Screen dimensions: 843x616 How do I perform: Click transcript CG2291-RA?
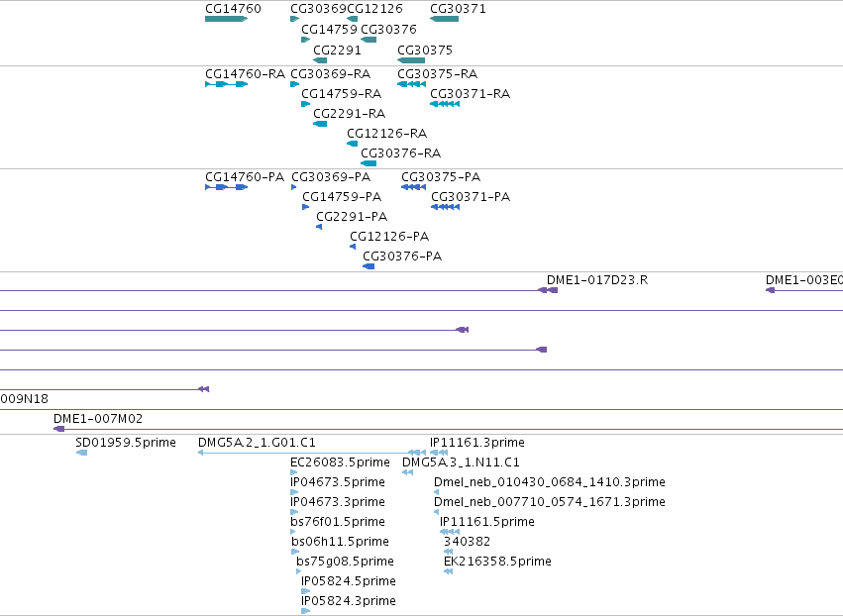click(349, 114)
